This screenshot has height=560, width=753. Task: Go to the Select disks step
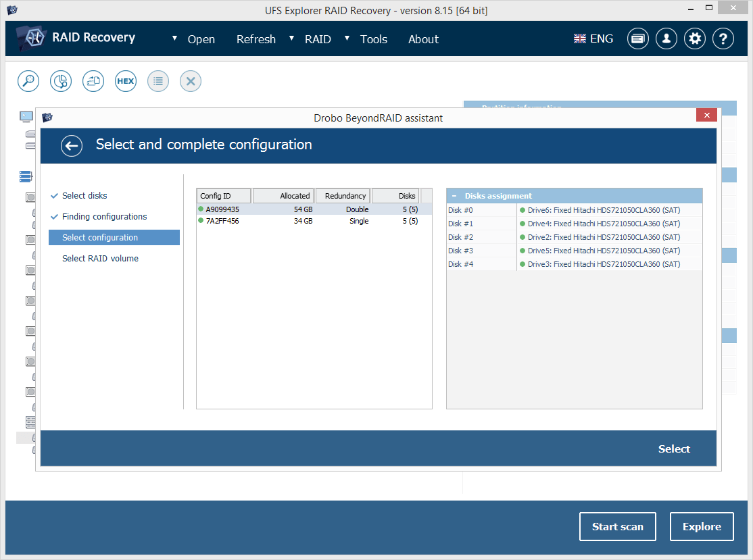pos(84,196)
